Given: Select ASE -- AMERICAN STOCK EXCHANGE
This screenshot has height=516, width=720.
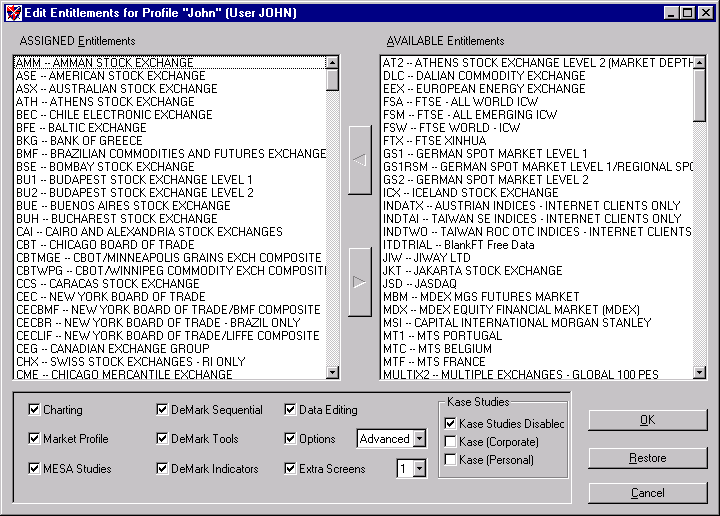Looking at the screenshot, I should [170, 75].
